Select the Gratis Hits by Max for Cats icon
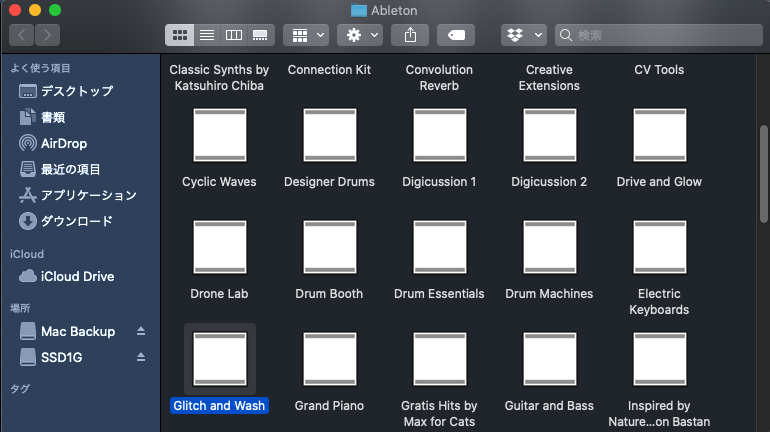 point(440,359)
